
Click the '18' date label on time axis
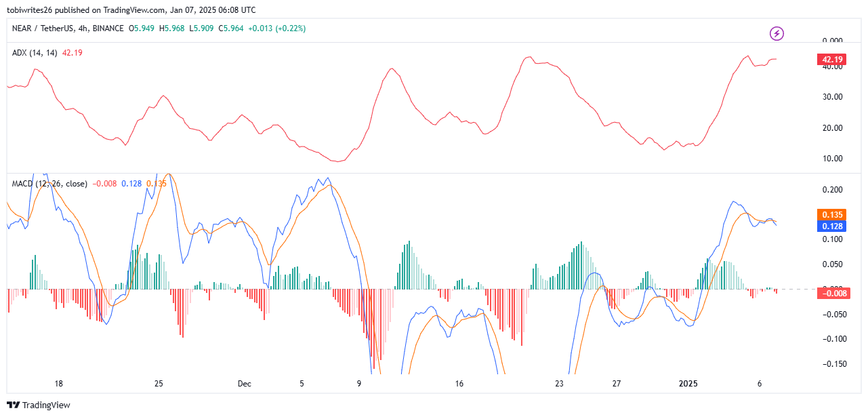coord(59,384)
